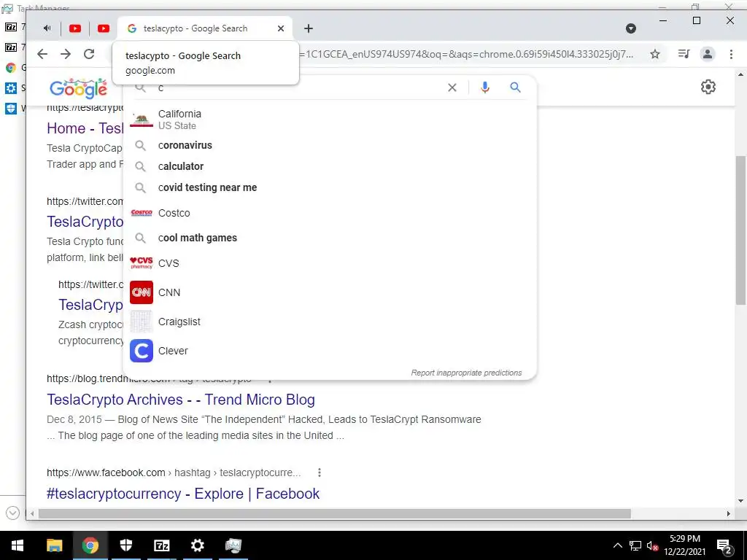The height and width of the screenshot is (560, 747).
Task: Click Report inappropriate predictions
Action: pos(466,373)
